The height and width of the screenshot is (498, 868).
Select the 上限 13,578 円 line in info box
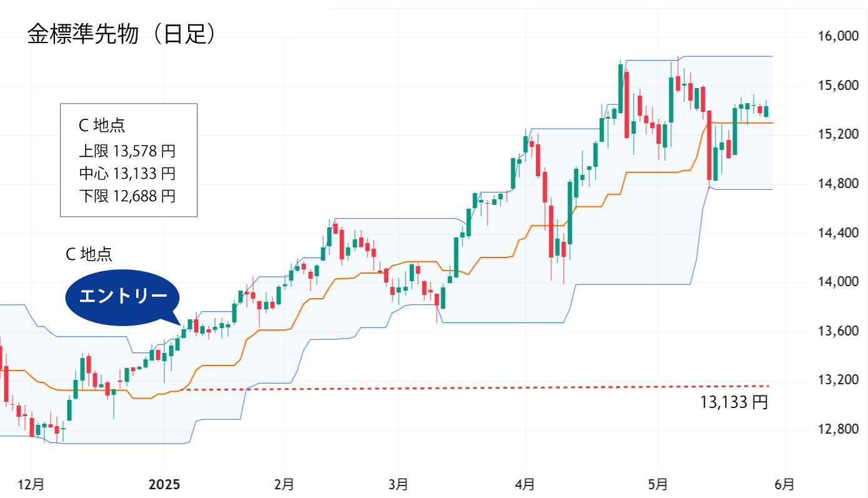pyautogui.click(x=127, y=151)
